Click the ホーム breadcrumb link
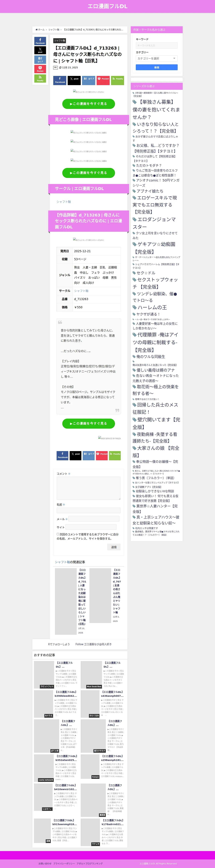The image size is (215, 868). [41, 30]
